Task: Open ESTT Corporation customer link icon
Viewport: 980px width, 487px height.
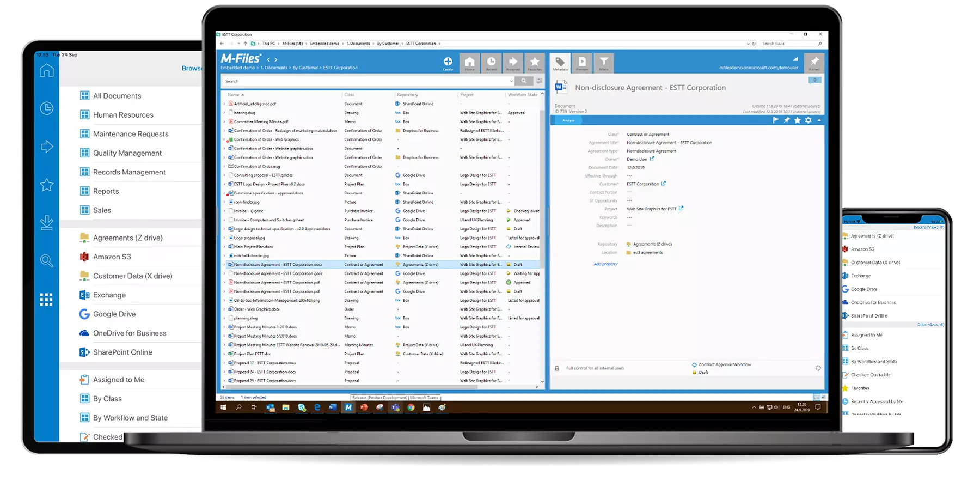Action: 664,184
